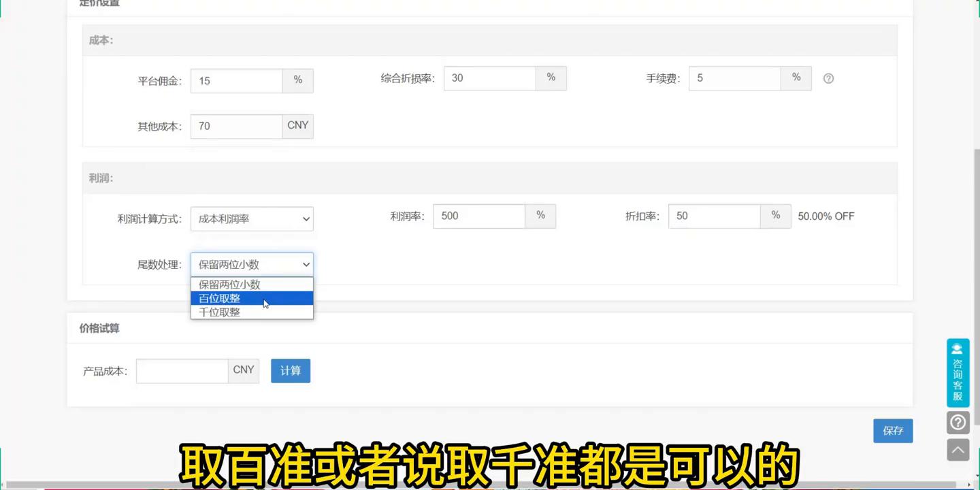The width and height of the screenshot is (980, 490).
Task: Select the 手续费 value field
Action: coord(734,78)
